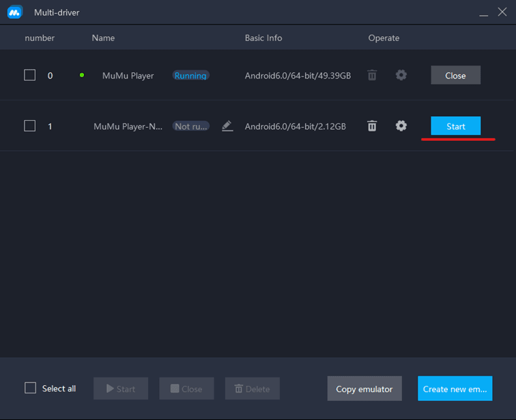Toggle the Select all checkbox

(x=30, y=388)
